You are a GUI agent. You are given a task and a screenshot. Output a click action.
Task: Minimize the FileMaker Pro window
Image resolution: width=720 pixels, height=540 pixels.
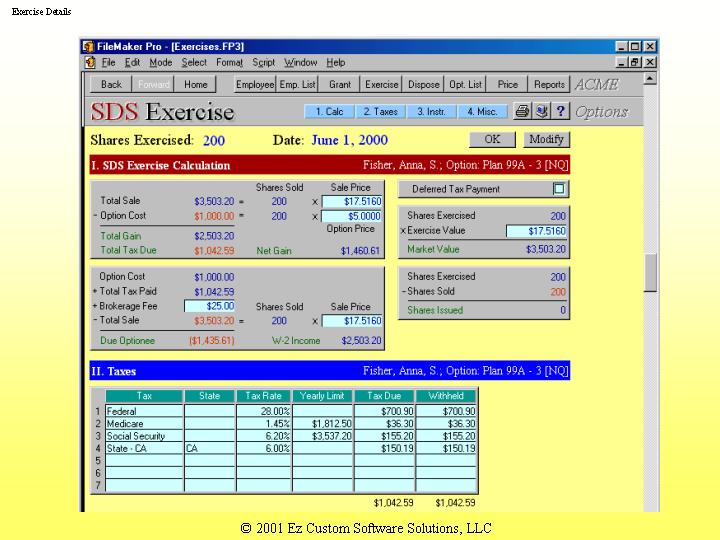click(621, 46)
